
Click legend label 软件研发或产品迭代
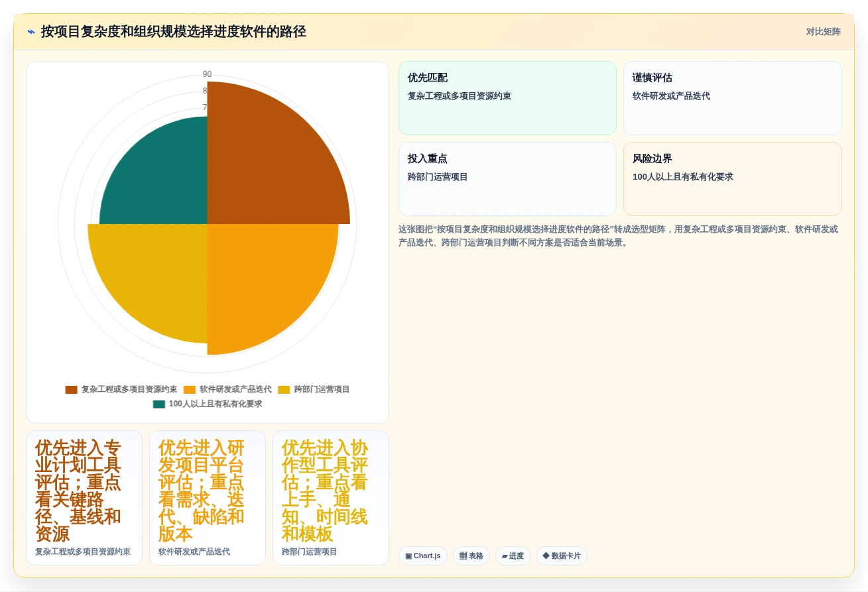click(x=235, y=390)
